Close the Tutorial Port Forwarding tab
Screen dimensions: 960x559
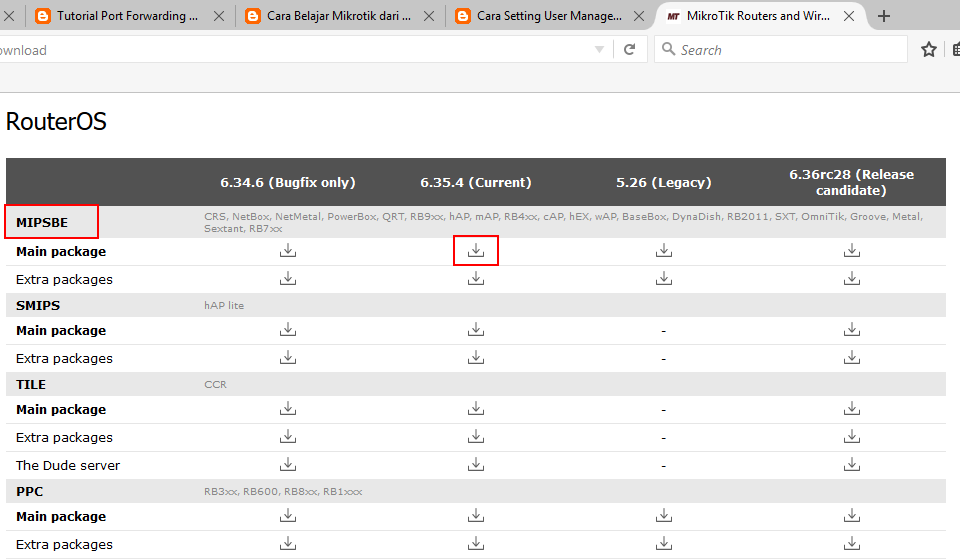coord(219,17)
